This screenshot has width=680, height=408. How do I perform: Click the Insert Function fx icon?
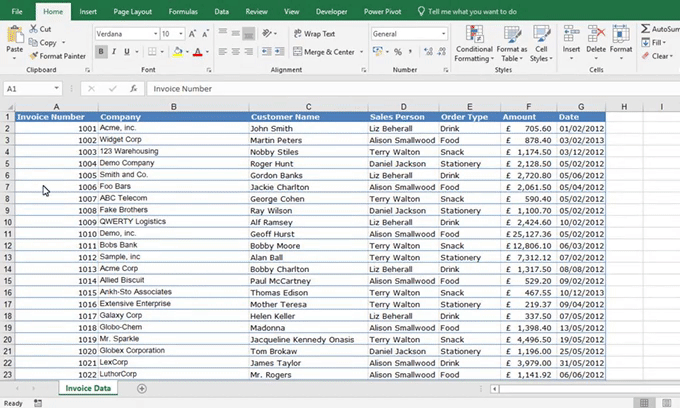pyautogui.click(x=134, y=89)
